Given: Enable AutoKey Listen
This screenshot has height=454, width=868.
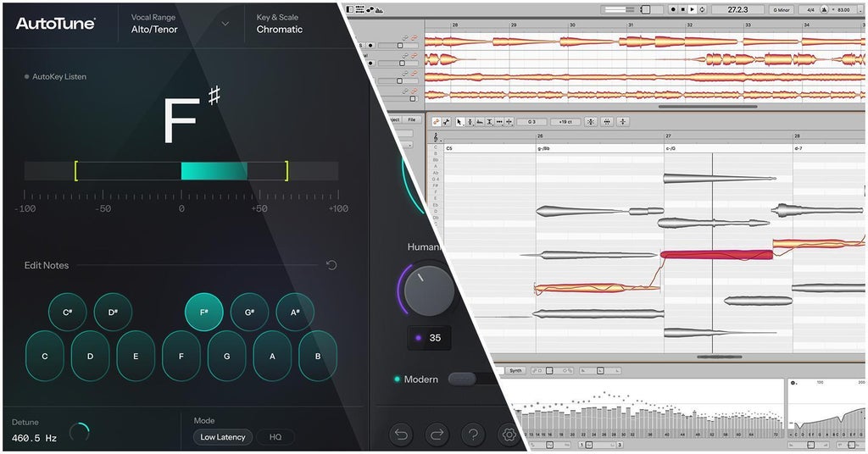Looking at the screenshot, I should pyautogui.click(x=55, y=76).
